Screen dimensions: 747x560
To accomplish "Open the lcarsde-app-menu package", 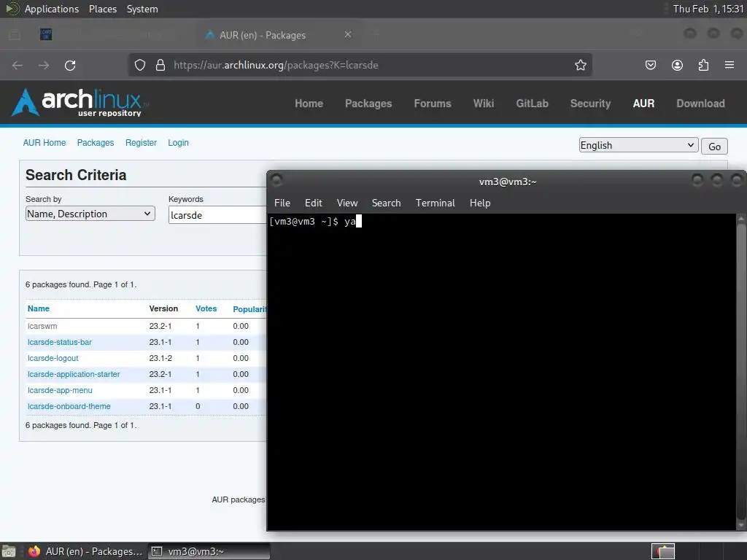I will click(x=60, y=390).
